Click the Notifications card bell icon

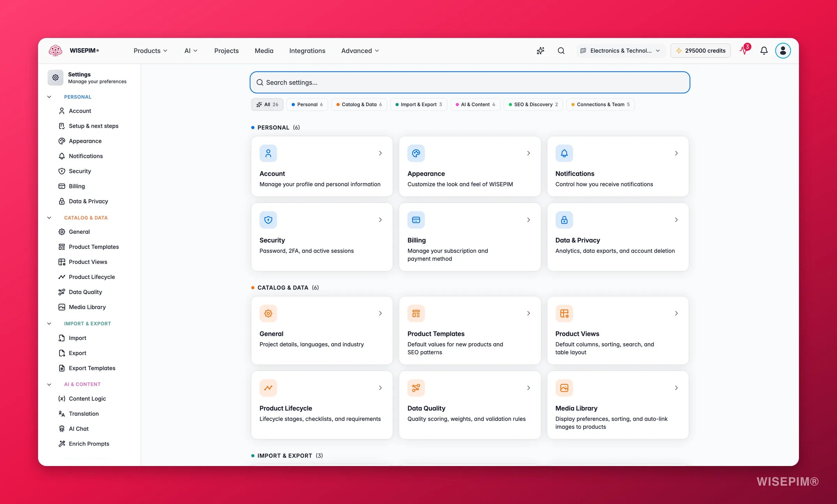point(564,153)
